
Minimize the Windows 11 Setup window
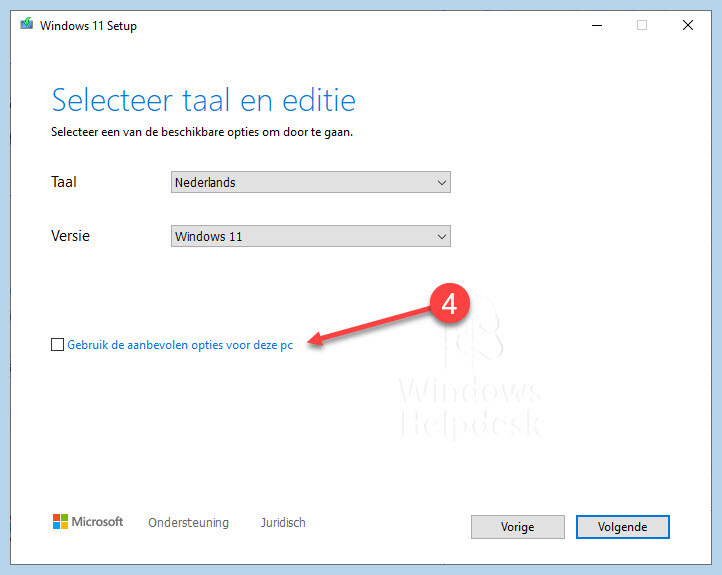(x=597, y=25)
